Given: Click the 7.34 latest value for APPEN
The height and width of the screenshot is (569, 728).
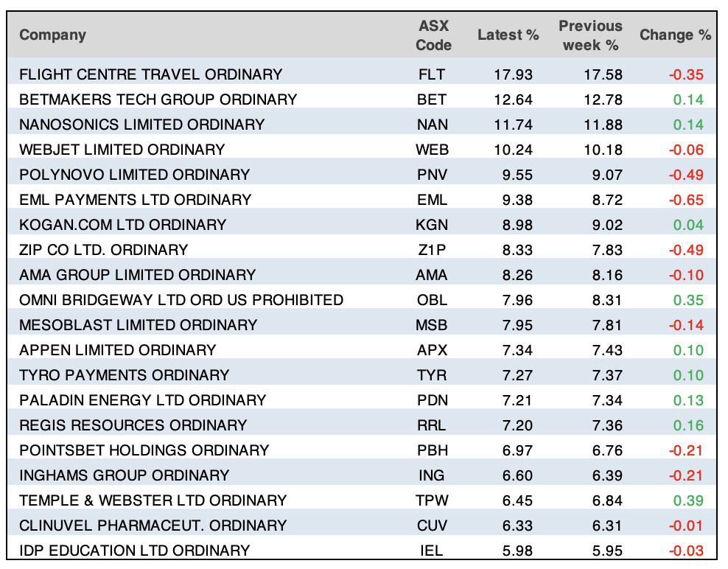Looking at the screenshot, I should [x=516, y=350].
